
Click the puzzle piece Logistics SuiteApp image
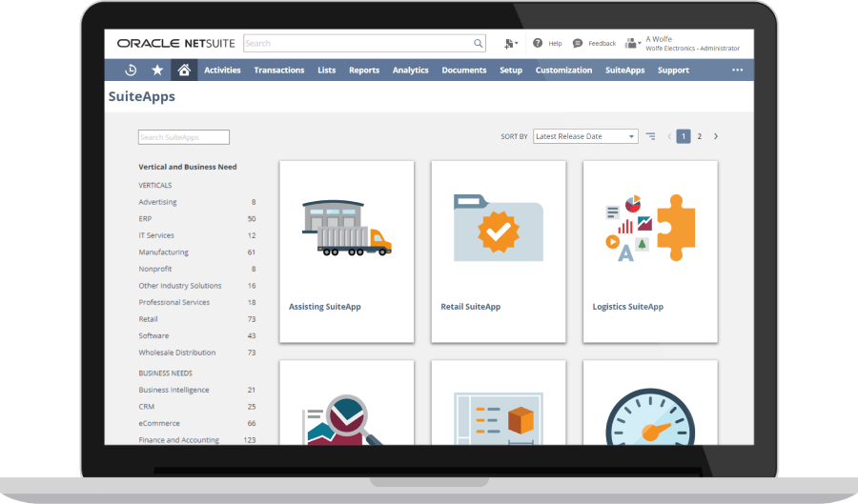point(650,228)
